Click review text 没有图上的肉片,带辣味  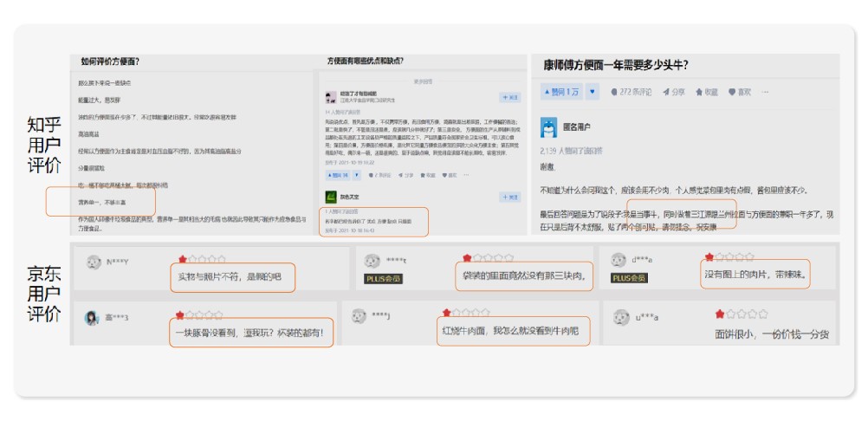point(755,274)
